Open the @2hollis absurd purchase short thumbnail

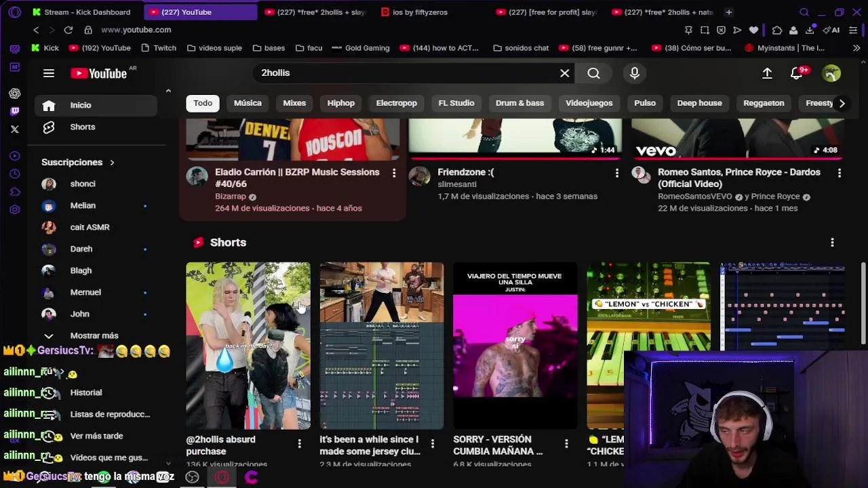[x=248, y=346]
